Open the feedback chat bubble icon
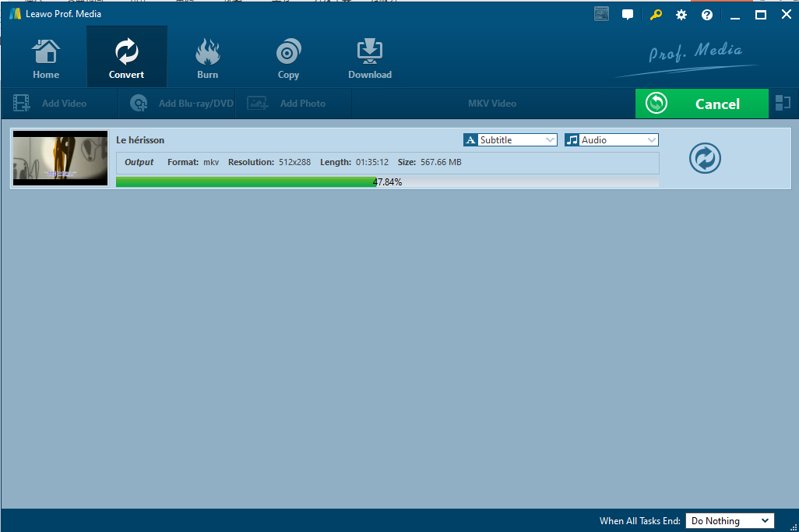 627,14
